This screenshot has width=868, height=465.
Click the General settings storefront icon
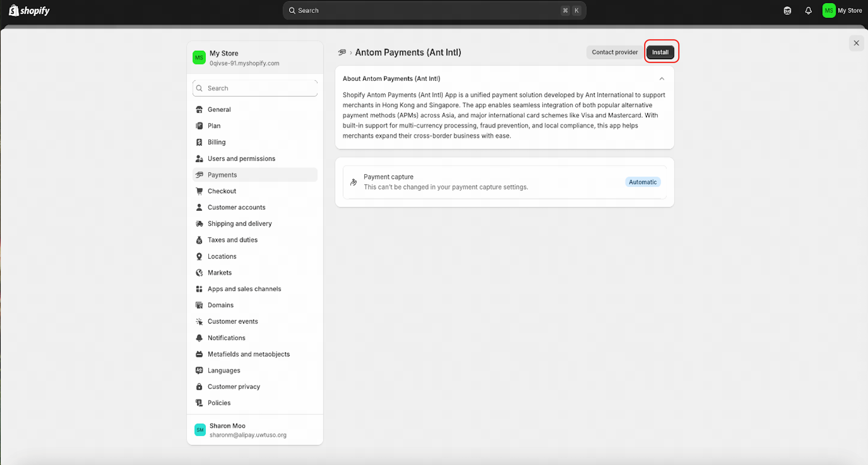pos(199,109)
